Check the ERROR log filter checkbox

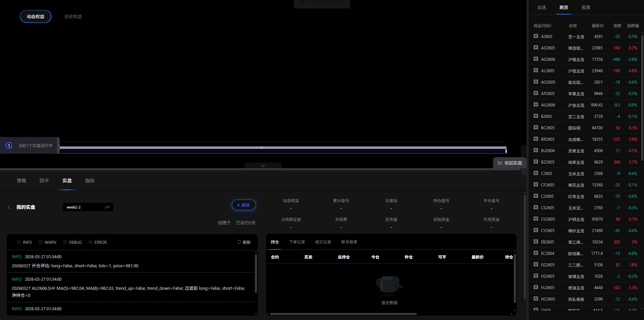pos(91,242)
